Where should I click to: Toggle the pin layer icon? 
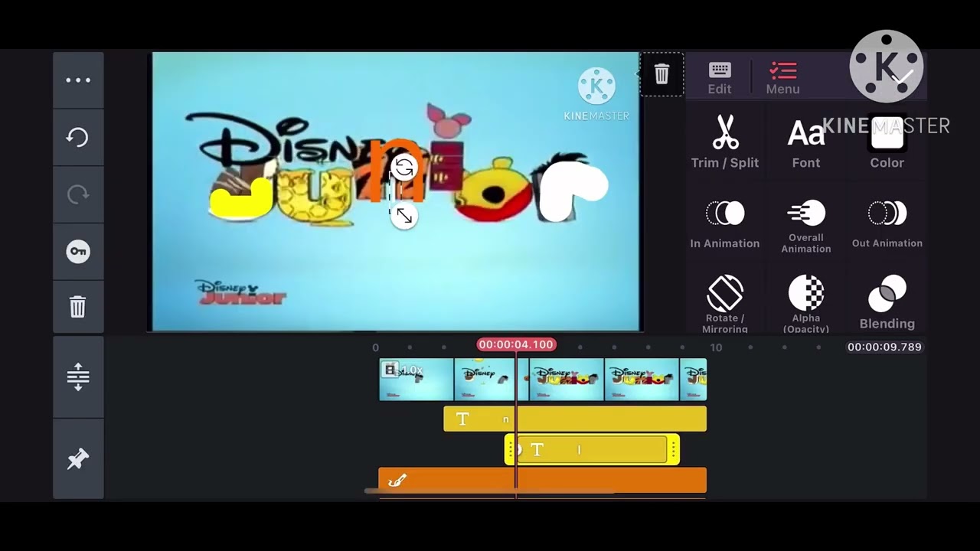78,458
